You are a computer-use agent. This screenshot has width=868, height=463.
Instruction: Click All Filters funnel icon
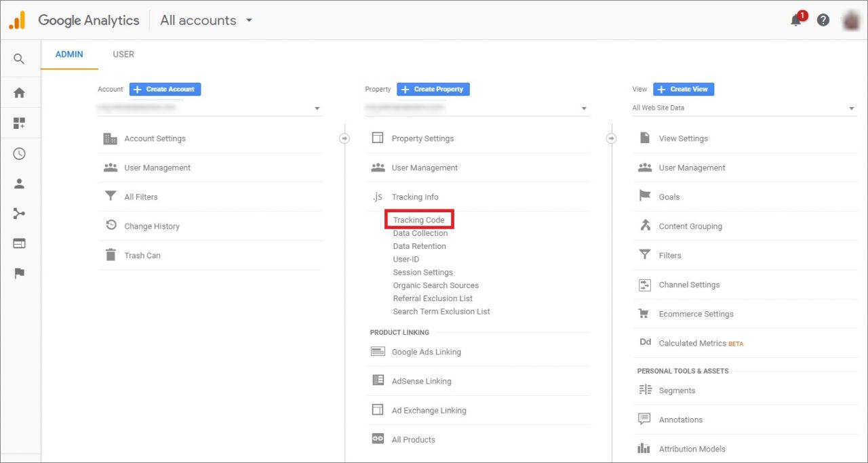point(110,197)
